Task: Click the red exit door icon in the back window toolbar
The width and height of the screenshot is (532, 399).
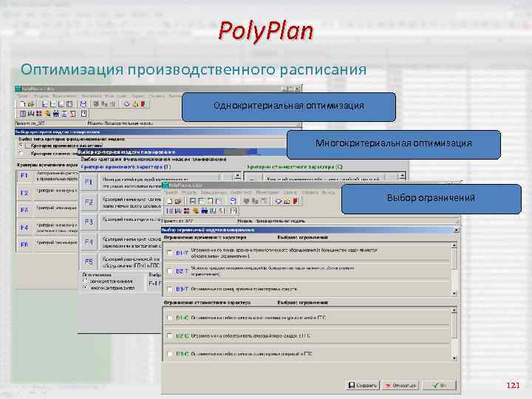Action: click(x=143, y=104)
